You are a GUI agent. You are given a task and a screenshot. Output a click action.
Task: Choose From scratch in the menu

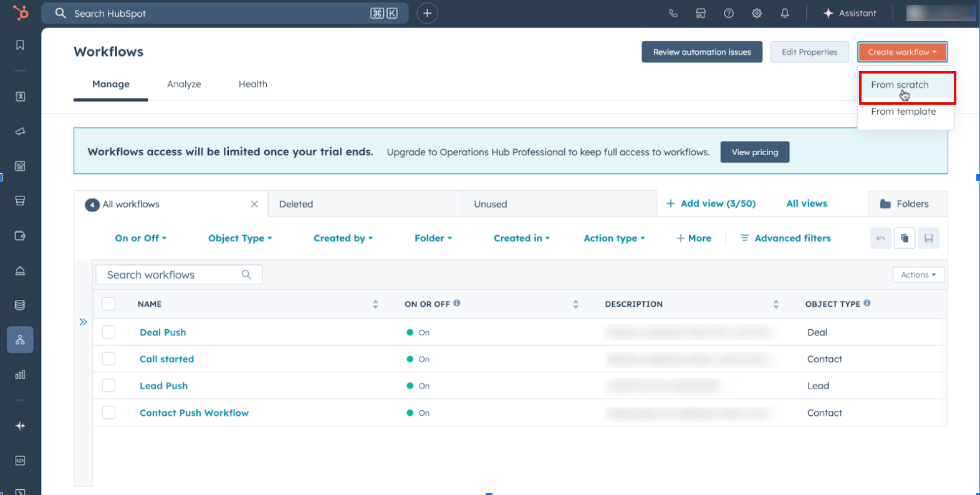click(906, 85)
